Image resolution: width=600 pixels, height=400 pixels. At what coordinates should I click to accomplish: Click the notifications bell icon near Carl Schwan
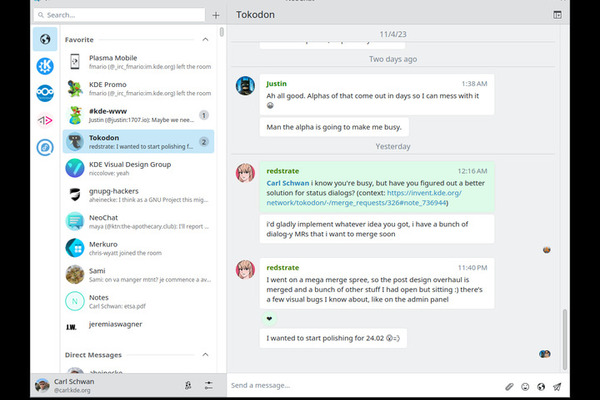pos(188,385)
